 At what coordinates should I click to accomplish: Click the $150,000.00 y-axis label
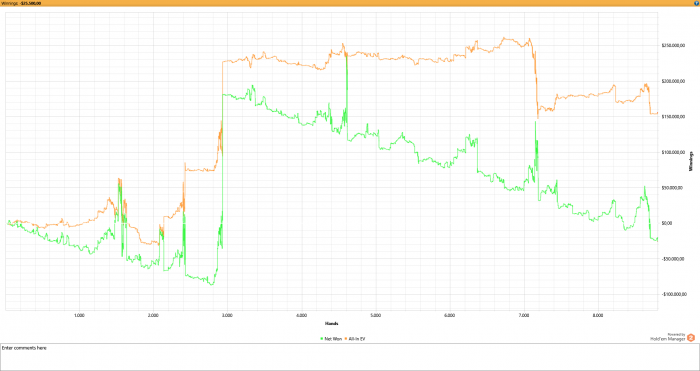point(673,117)
